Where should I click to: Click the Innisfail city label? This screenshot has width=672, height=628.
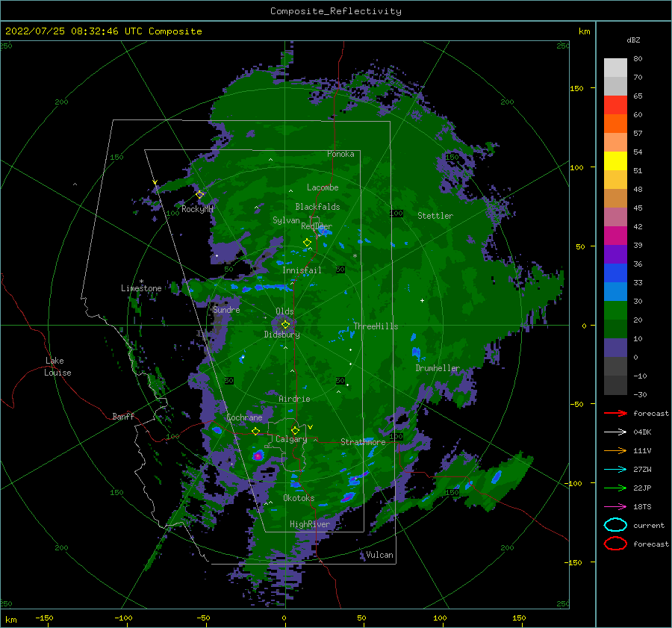tap(302, 270)
